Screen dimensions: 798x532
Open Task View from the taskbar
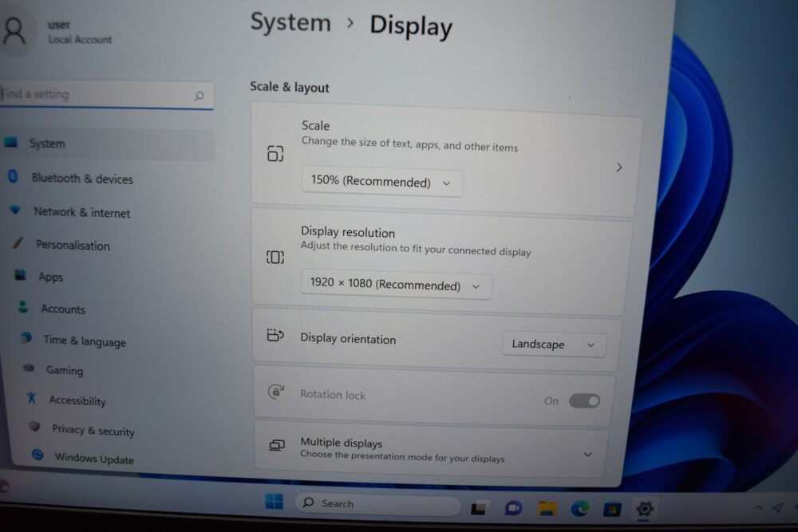[x=478, y=508]
